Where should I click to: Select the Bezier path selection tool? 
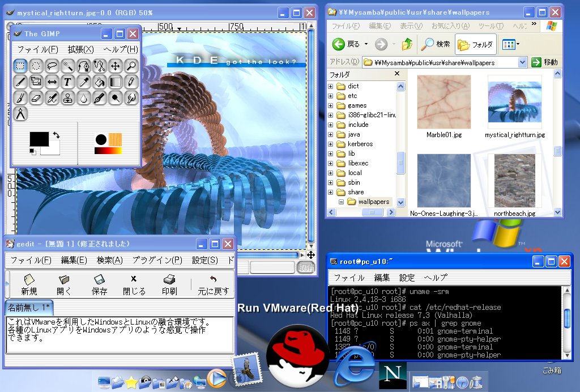[x=84, y=66]
